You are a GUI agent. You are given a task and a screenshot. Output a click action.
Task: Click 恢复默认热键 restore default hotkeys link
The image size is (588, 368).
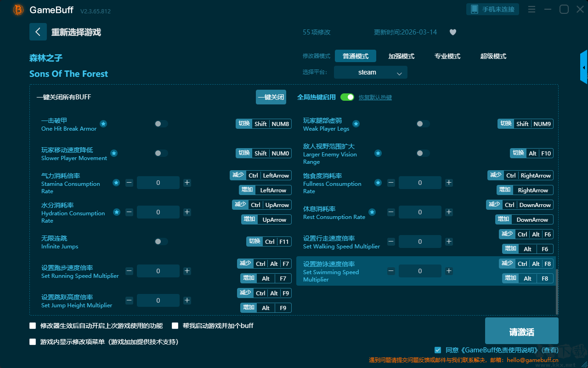(x=375, y=98)
